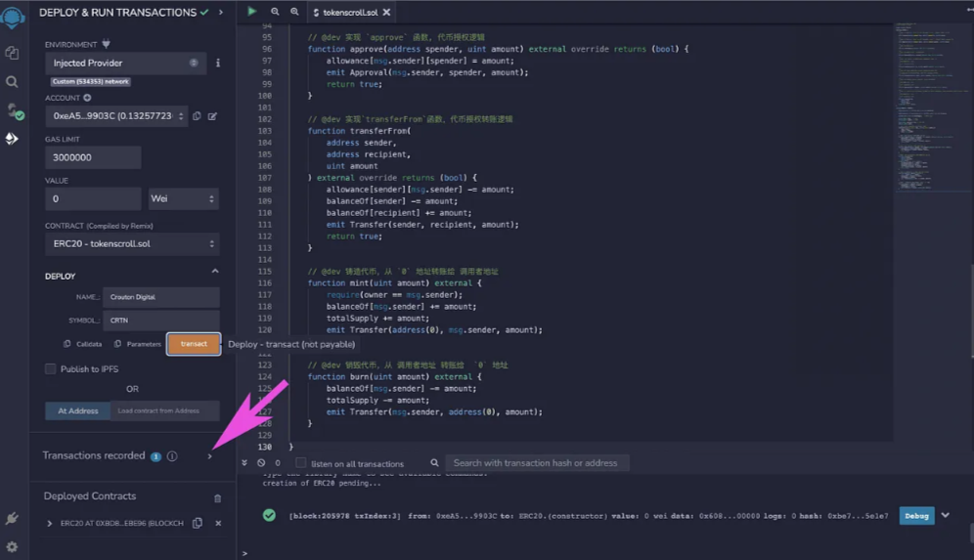Click the 'function approve' code line
Screen dimensions: 974x560
pyautogui.click(x=498, y=49)
